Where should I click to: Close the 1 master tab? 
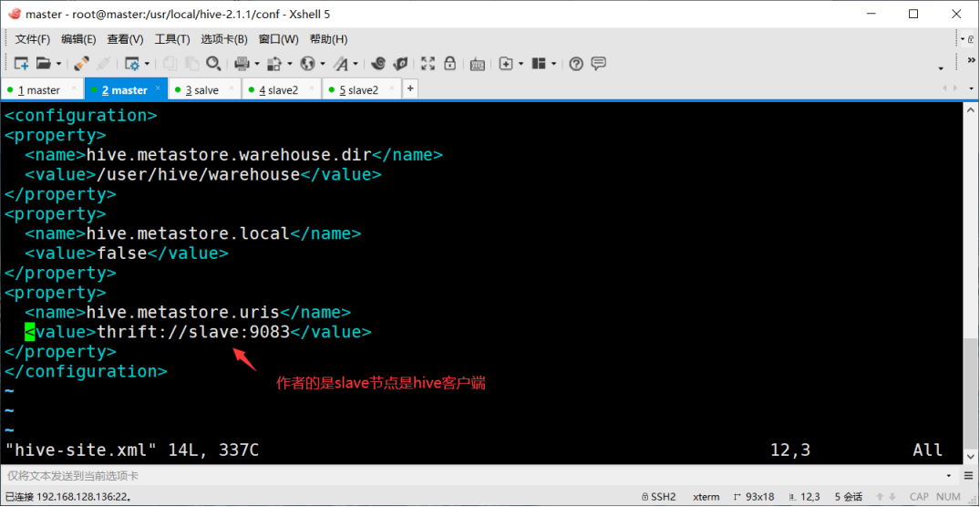point(75,88)
